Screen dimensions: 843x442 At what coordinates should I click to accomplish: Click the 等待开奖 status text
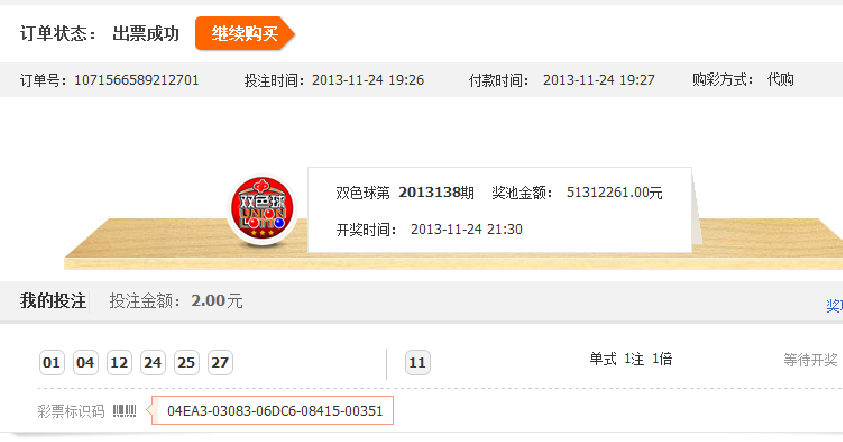point(810,360)
